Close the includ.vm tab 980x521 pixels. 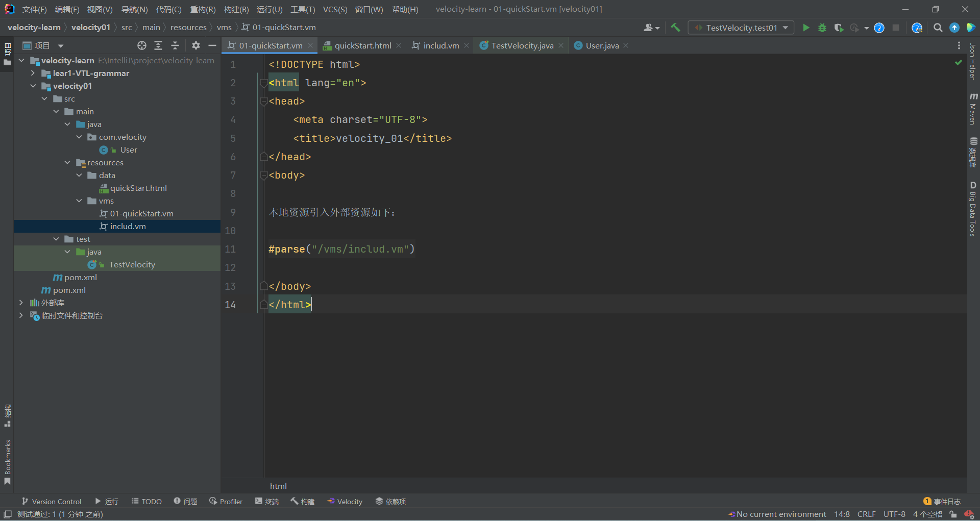pos(467,45)
